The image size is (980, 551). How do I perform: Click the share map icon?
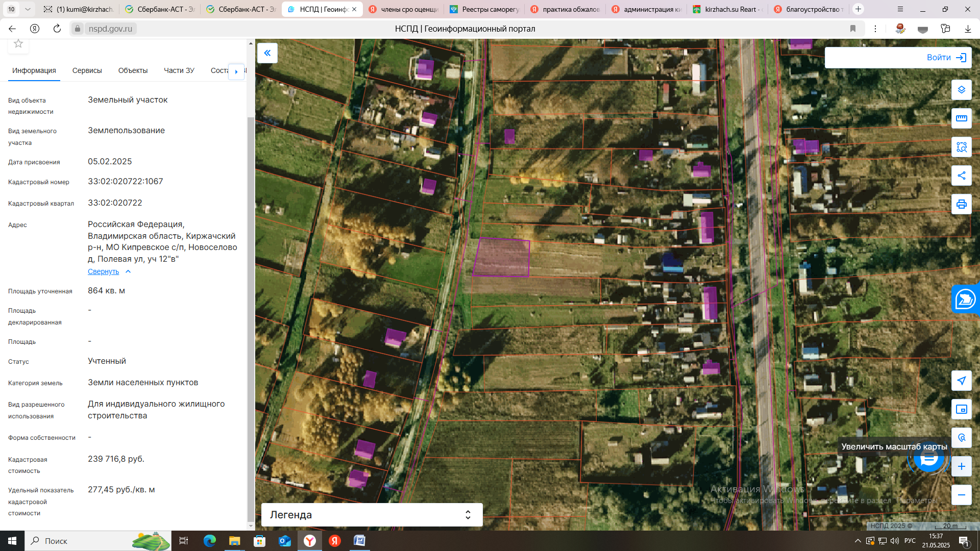pyautogui.click(x=961, y=176)
